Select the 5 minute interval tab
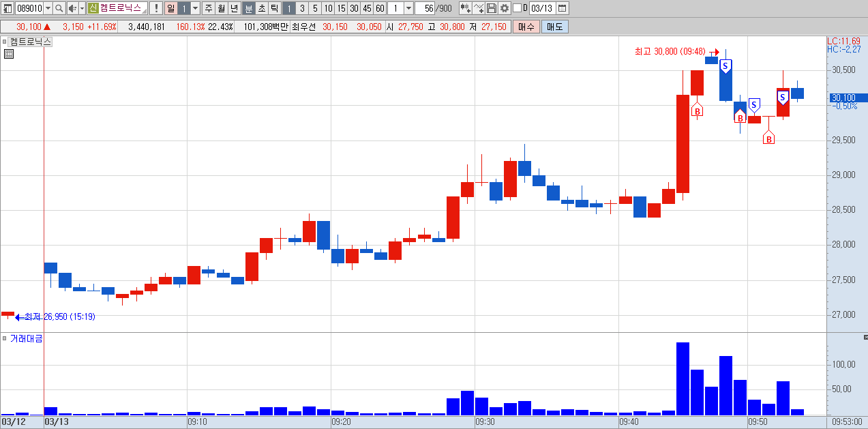868x429 pixels. tap(315, 8)
